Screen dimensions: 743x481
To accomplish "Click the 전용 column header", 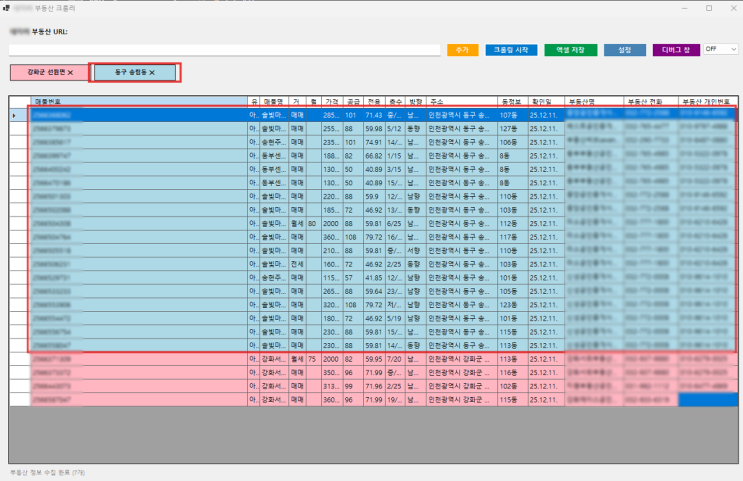I will click(374, 101).
